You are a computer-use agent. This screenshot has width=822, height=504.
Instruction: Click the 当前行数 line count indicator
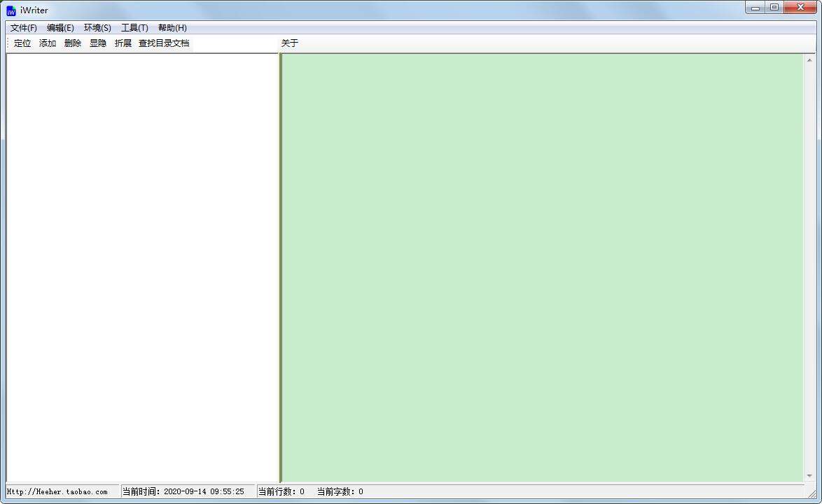282,491
